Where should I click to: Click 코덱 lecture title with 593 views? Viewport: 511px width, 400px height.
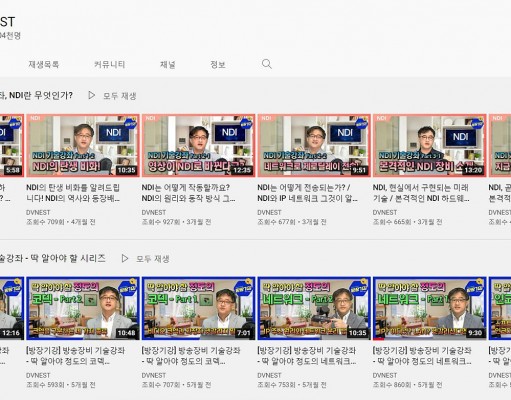[76, 356]
